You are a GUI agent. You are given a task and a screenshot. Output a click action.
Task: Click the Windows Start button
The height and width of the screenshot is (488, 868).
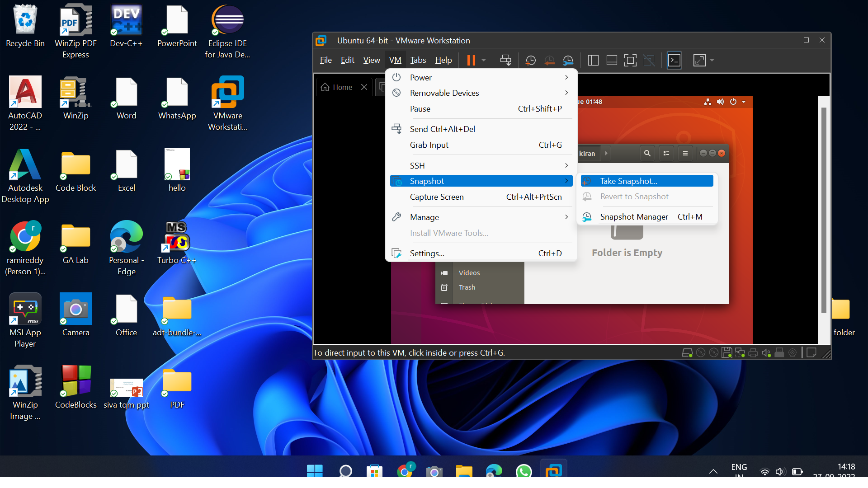pos(315,471)
